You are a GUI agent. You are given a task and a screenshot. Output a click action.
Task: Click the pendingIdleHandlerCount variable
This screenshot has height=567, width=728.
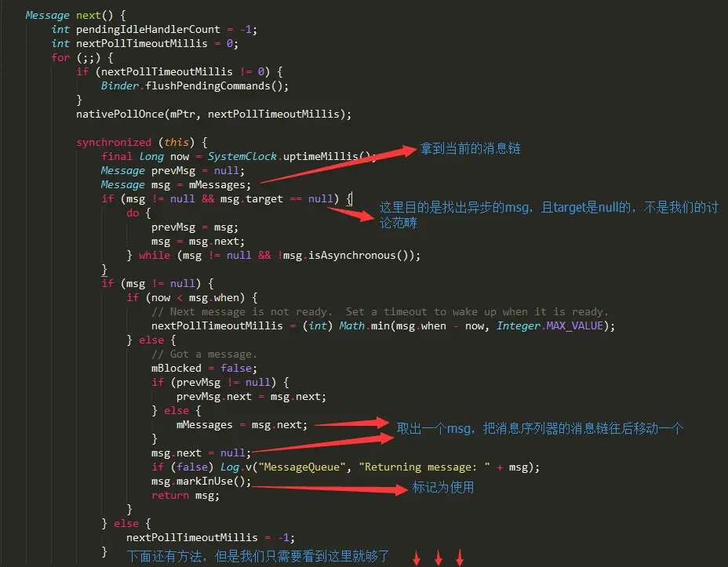pyautogui.click(x=148, y=29)
